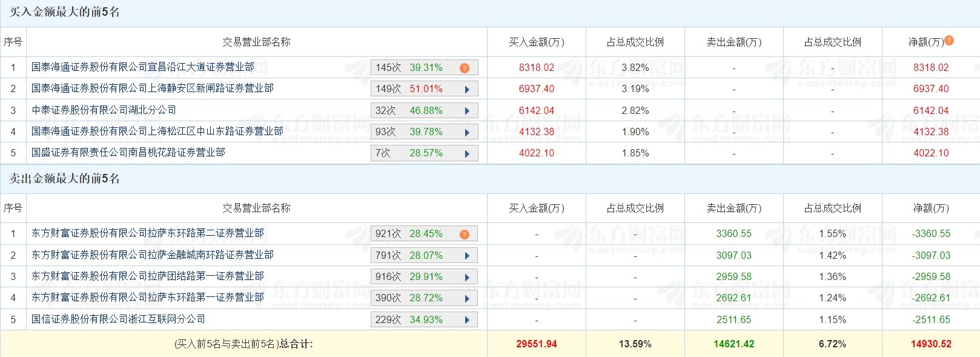Click bottom table 卖出金额(万) column header

(x=734, y=208)
